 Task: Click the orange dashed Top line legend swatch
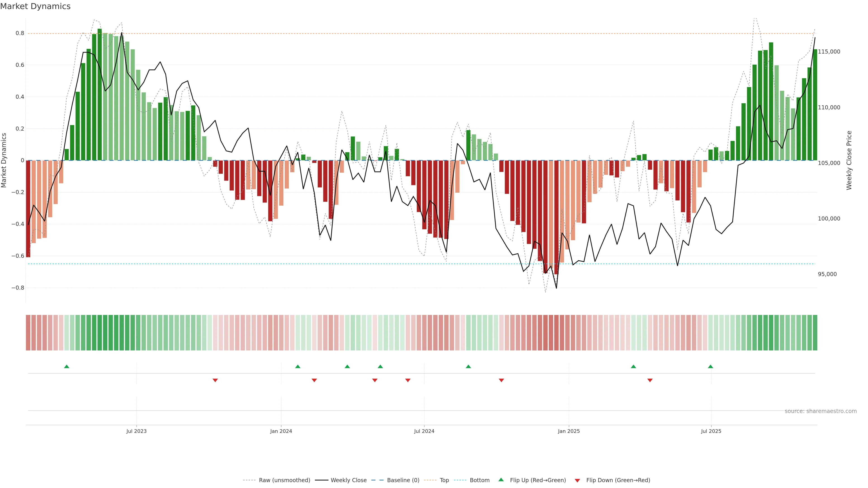point(430,480)
